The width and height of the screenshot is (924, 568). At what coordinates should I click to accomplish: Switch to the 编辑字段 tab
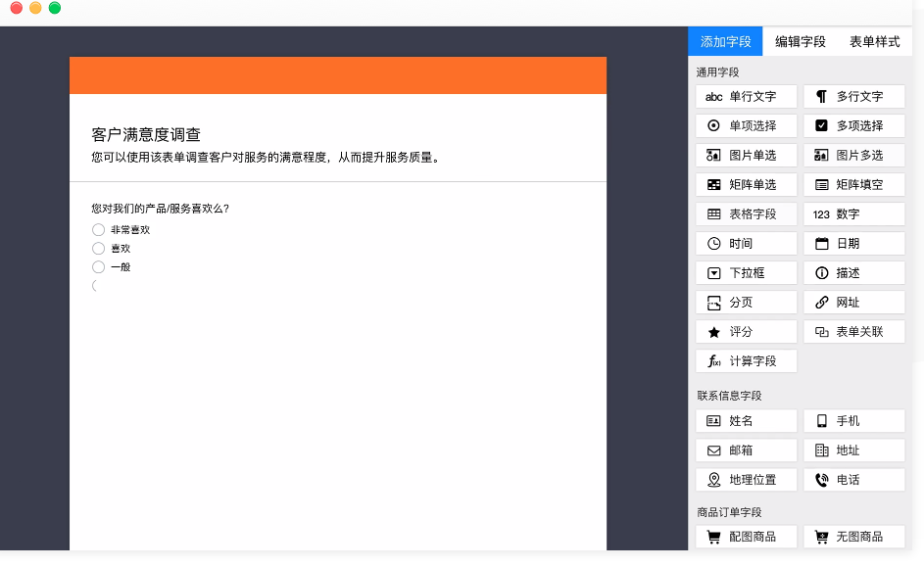tap(800, 42)
